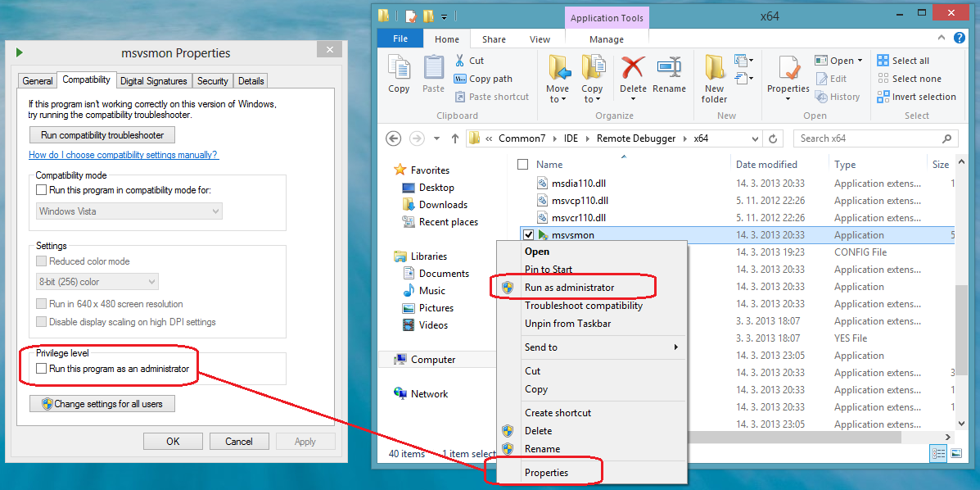Screen dimensions: 980x490
Task: Click Paste shortcut in the ribbon
Action: (491, 97)
